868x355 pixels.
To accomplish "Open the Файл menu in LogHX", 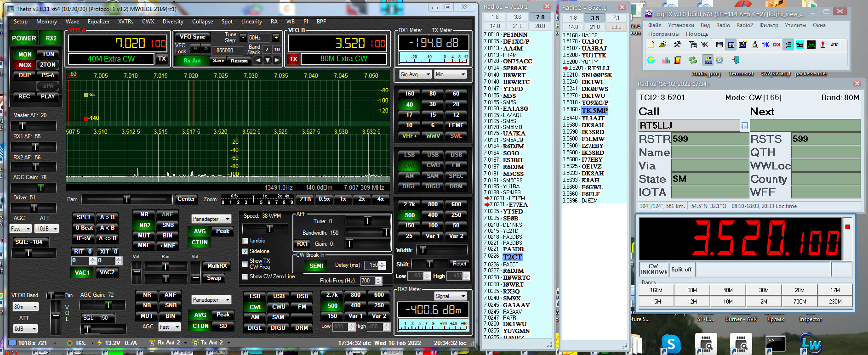I will click(x=655, y=25).
